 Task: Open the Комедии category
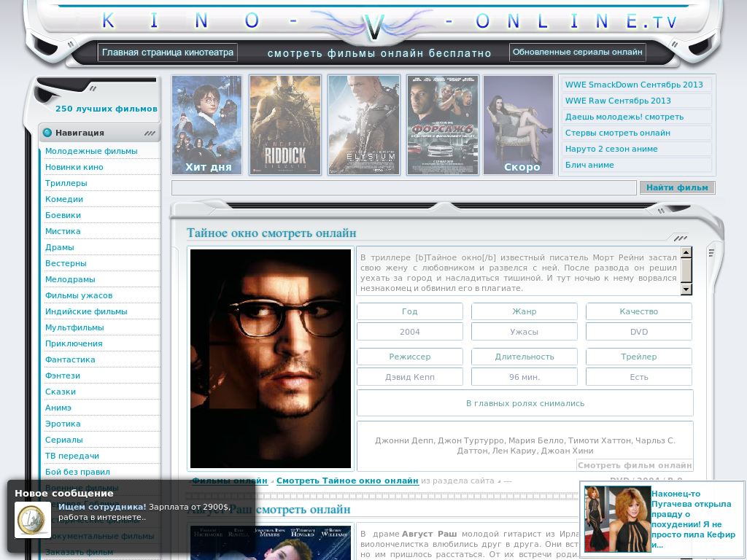(x=64, y=199)
